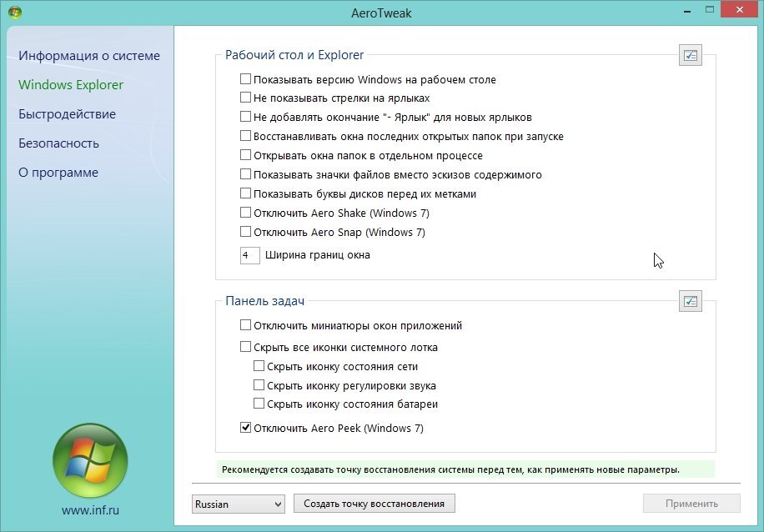Switch to Быстродействие section
This screenshot has height=532, width=764.
(x=68, y=114)
